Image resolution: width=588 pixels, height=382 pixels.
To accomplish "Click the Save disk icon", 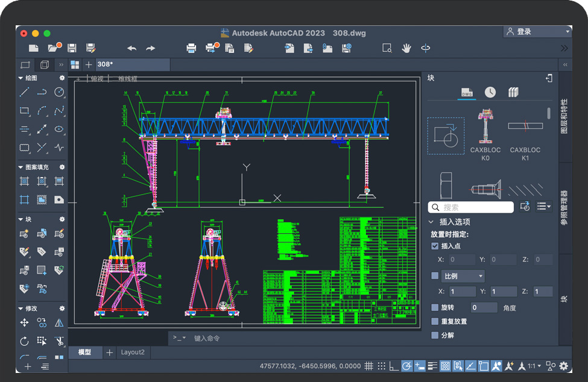I will click(72, 48).
